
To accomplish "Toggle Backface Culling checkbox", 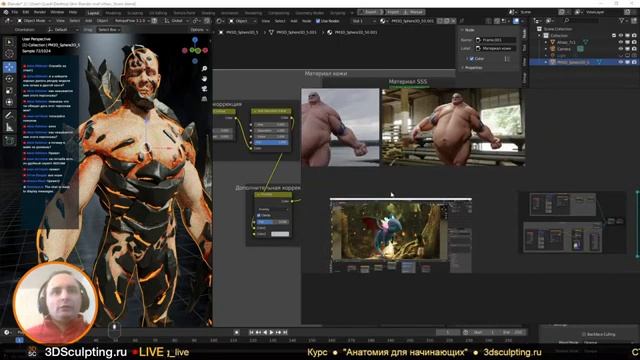I will 584,334.
